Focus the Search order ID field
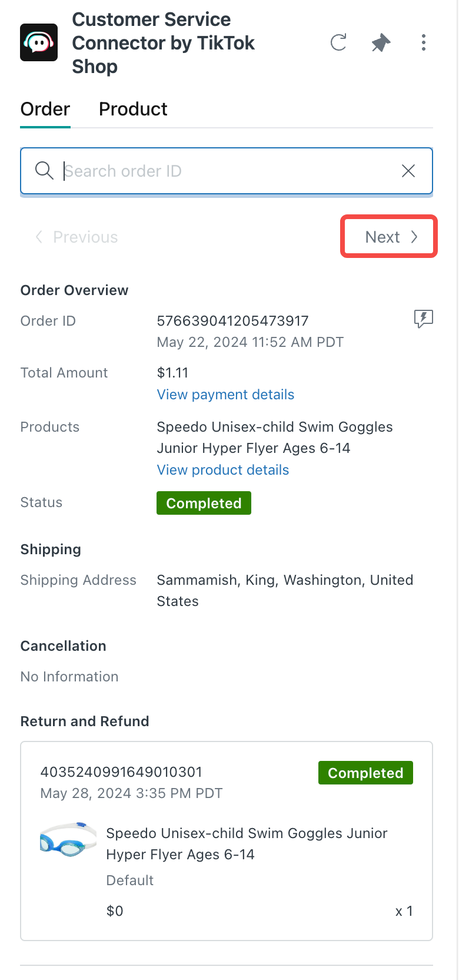This screenshot has height=980, width=459. 229,171
